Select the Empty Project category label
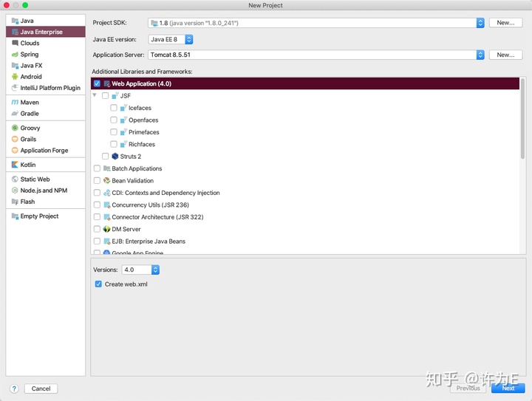Viewport: 532px width, 401px height. [39, 216]
